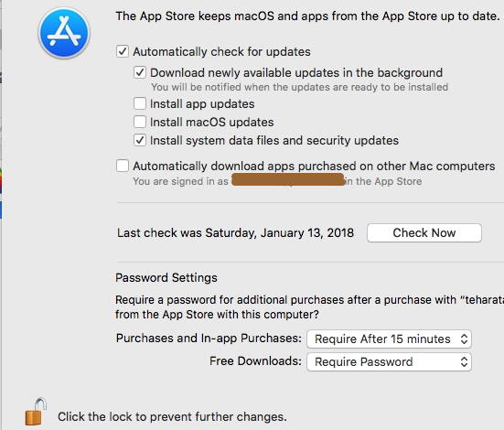Open the Free Downloads dropdown
Image resolution: width=504 pixels, height=430 pixels.
[x=389, y=361]
